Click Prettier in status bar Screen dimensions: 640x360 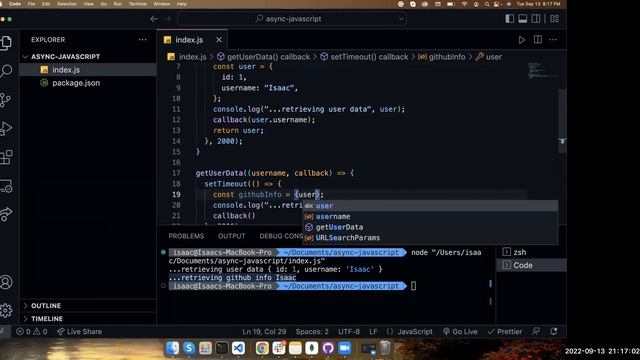point(505,331)
